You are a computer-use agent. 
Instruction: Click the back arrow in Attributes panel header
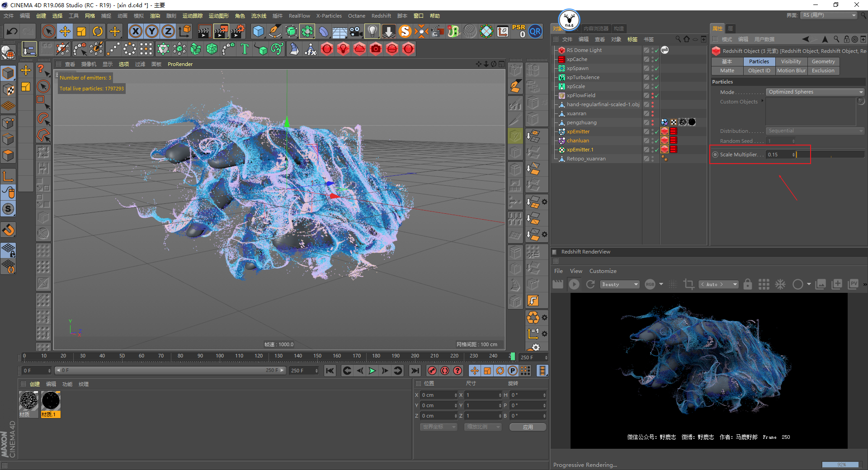(806, 39)
